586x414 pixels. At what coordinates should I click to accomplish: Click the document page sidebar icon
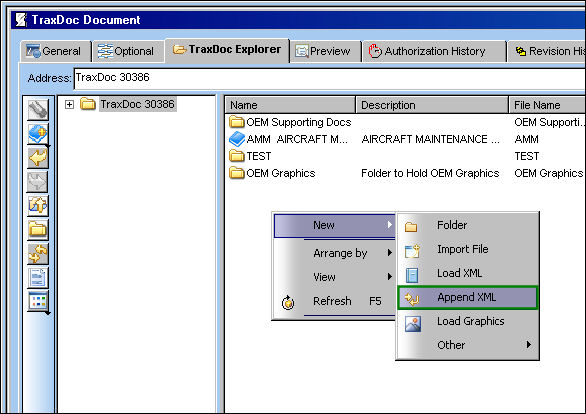click(x=38, y=277)
